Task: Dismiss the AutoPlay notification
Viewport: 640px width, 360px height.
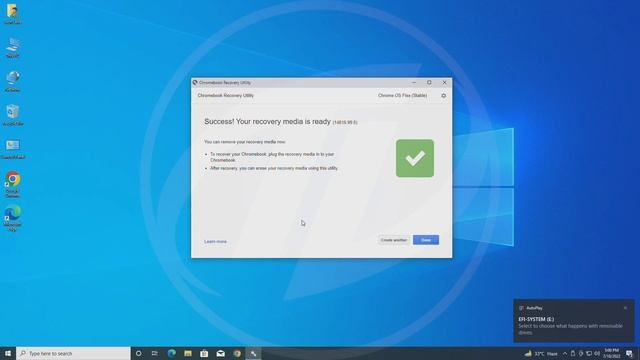Action: [x=625, y=308]
